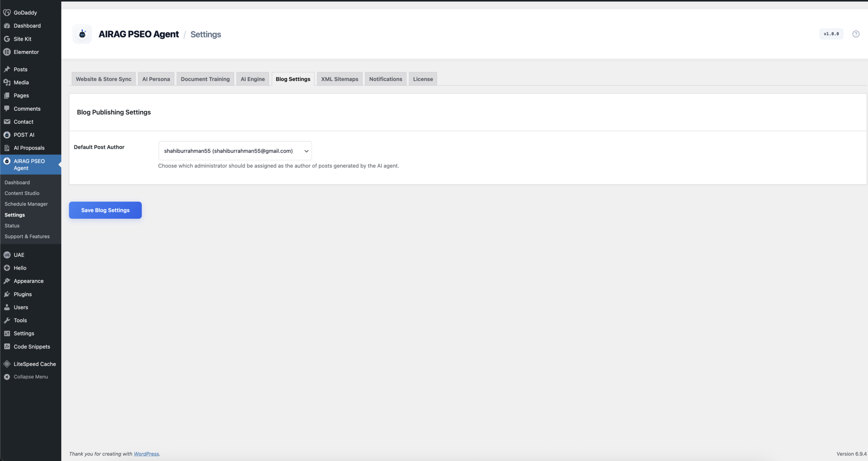Viewport: 868px width, 461px height.
Task: Click the POST AI robot icon
Action: point(7,135)
